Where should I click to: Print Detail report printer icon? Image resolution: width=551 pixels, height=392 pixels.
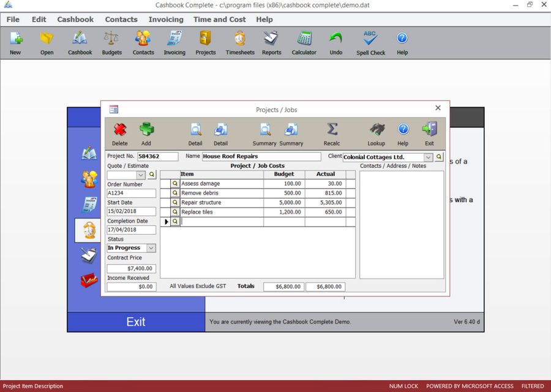pyautogui.click(x=220, y=129)
